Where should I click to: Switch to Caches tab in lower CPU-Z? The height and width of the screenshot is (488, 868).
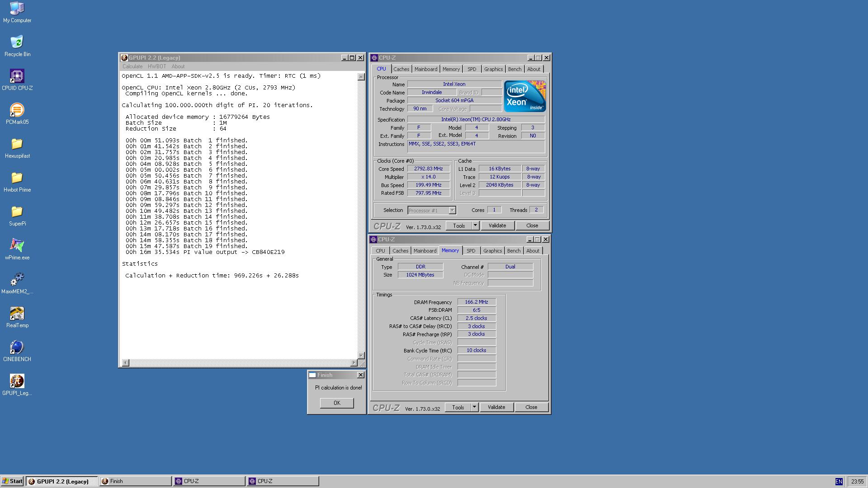pyautogui.click(x=400, y=251)
